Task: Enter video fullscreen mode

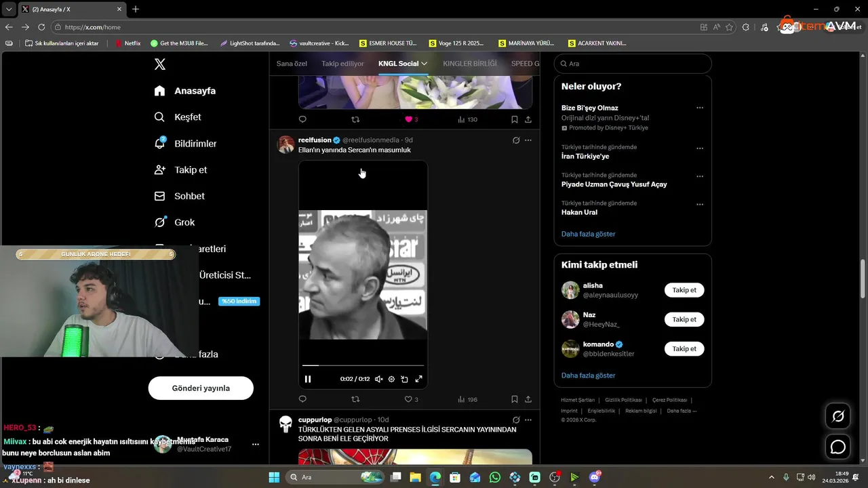Action: click(x=418, y=380)
